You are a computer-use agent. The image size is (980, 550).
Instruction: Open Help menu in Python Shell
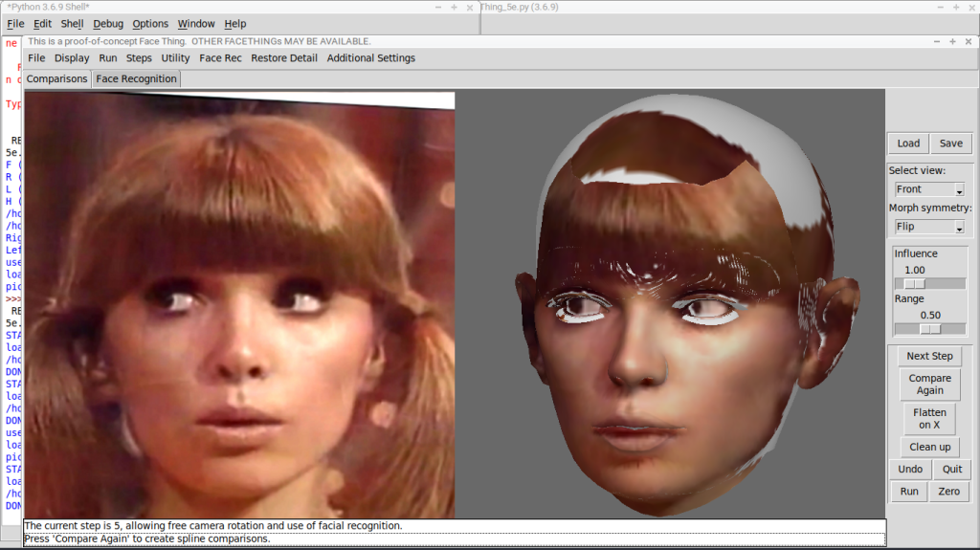(x=235, y=24)
